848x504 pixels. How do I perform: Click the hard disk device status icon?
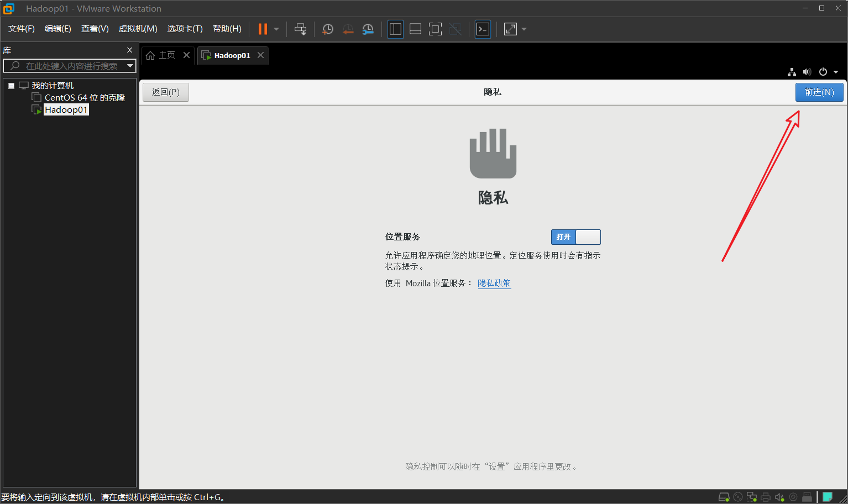point(724,497)
